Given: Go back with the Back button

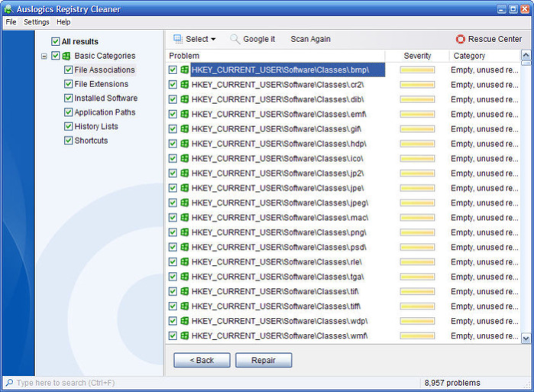Looking at the screenshot, I should [201, 360].
